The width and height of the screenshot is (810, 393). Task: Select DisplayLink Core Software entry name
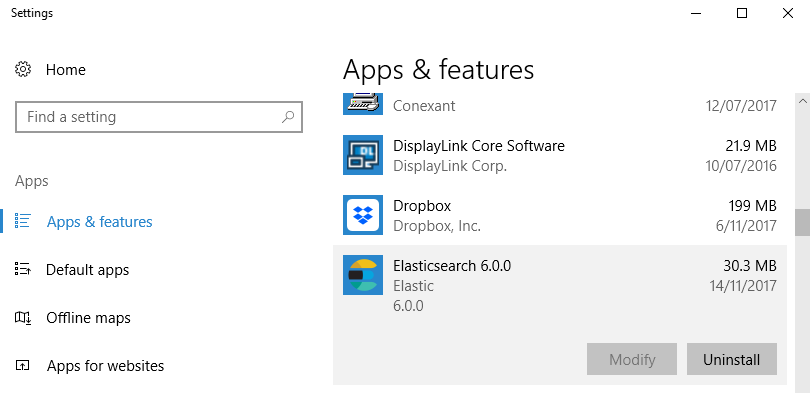[x=479, y=146]
